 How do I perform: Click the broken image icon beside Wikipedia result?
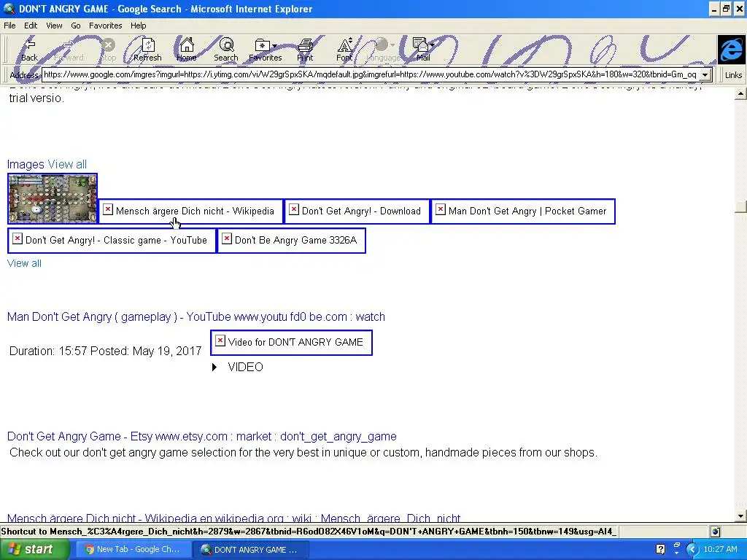pos(108,209)
